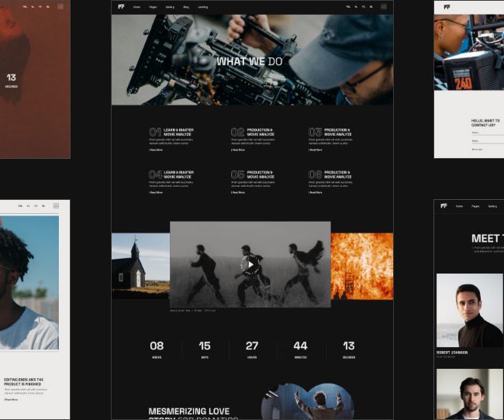This screenshot has width=504, height=420.
Task: Click the FF logo in the center page header
Action: [121, 7]
